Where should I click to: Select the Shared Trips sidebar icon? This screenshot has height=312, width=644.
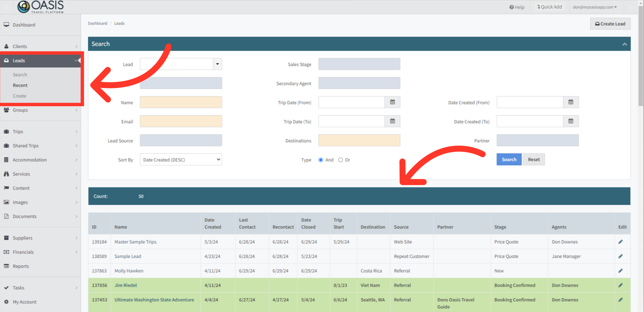click(x=6, y=145)
